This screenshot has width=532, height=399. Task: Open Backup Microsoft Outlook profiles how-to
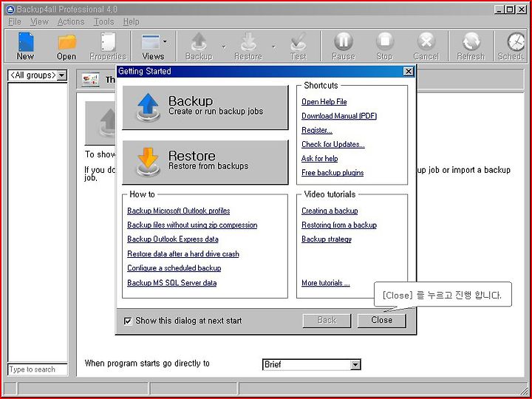(179, 211)
